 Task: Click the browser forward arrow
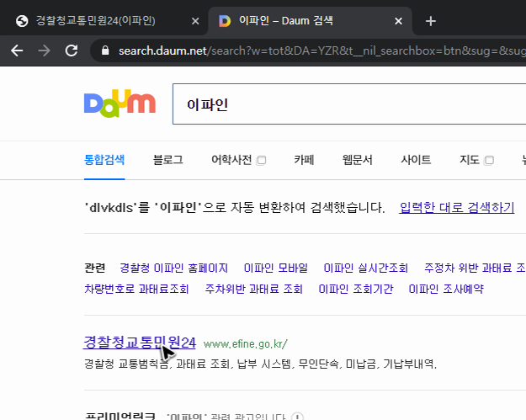click(x=44, y=51)
